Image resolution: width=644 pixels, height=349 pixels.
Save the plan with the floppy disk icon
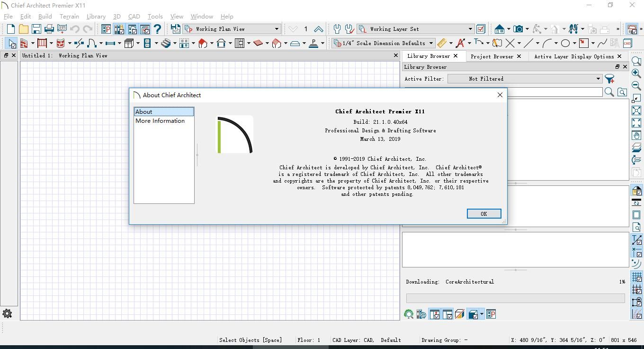[36, 29]
